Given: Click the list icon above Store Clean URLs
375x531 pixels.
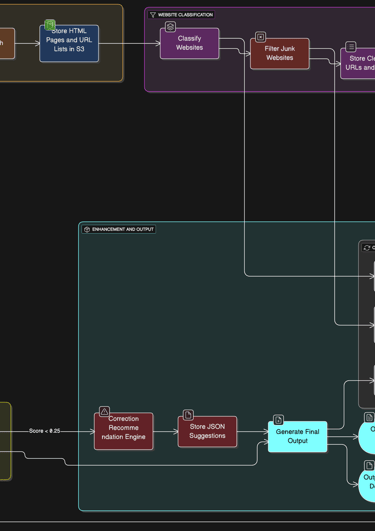Looking at the screenshot, I should [351, 46].
